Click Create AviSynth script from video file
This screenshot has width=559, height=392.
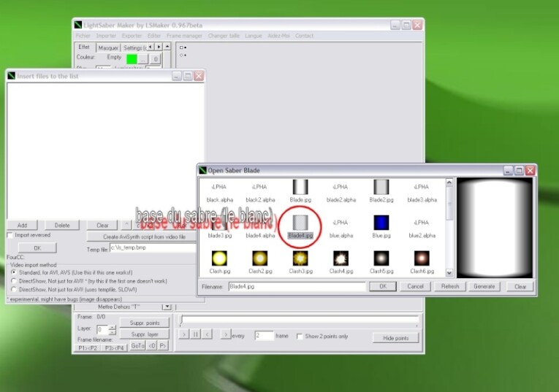pyautogui.click(x=144, y=237)
